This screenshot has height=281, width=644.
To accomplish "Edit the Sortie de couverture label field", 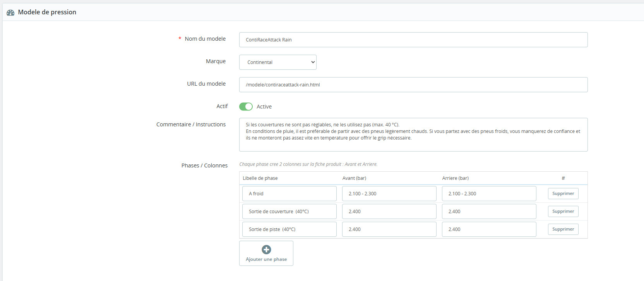I will click(289, 212).
